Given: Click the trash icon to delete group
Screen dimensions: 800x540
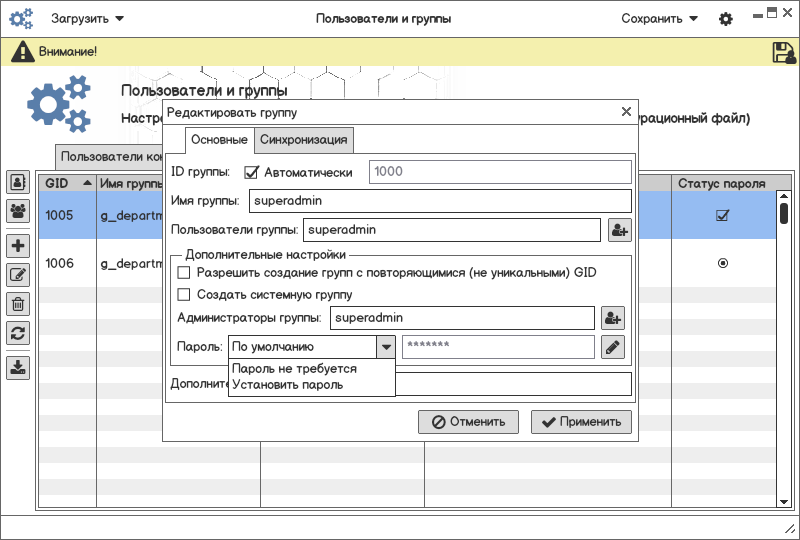Looking at the screenshot, I should click(18, 304).
